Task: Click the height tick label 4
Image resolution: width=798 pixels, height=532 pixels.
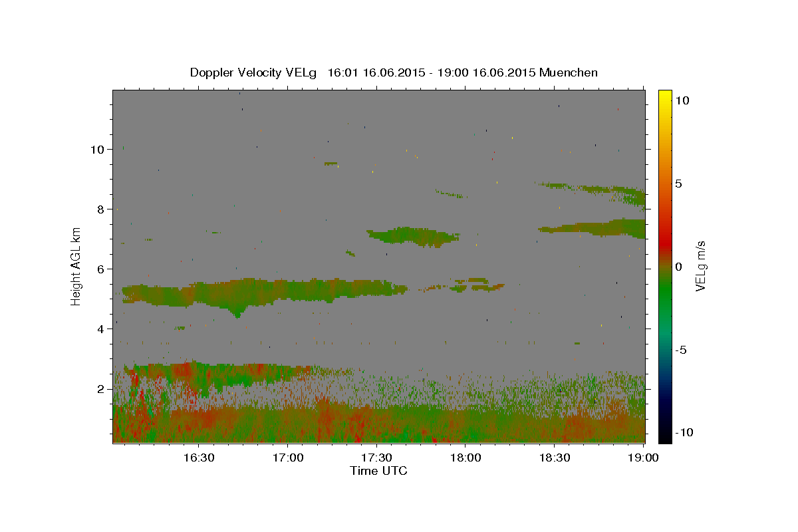Action: [101, 329]
